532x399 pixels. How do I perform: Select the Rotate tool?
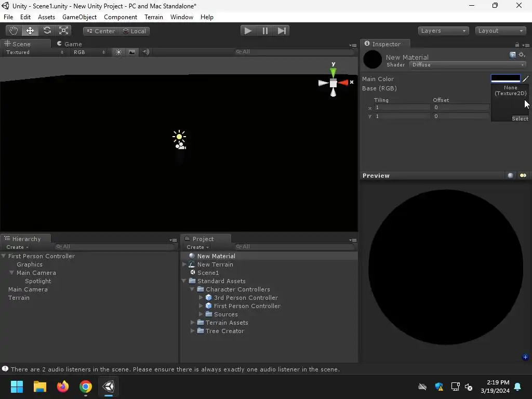click(x=47, y=31)
